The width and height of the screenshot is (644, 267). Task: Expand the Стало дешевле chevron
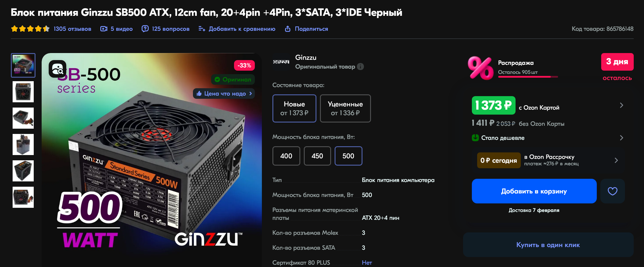pyautogui.click(x=621, y=138)
